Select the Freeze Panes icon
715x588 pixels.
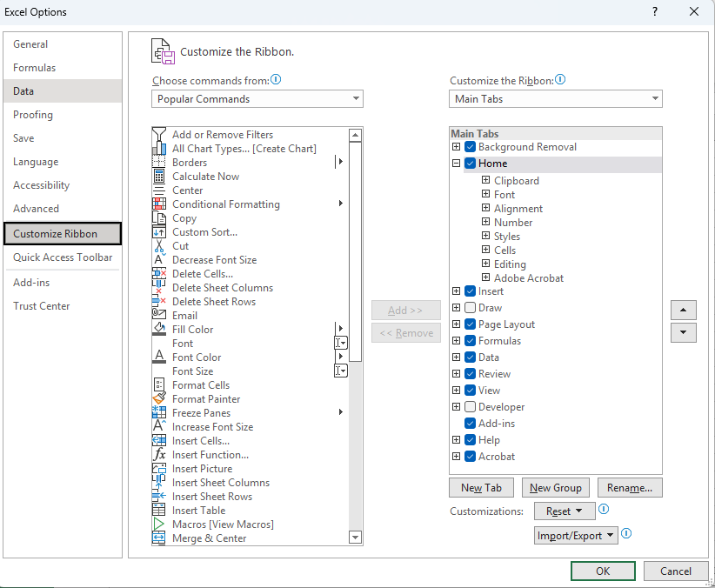click(x=159, y=413)
